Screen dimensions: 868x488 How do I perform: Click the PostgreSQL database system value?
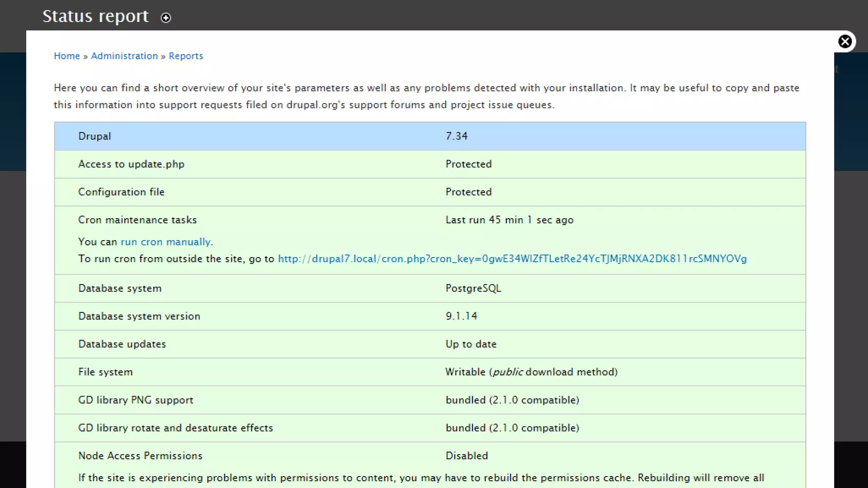tap(473, 288)
